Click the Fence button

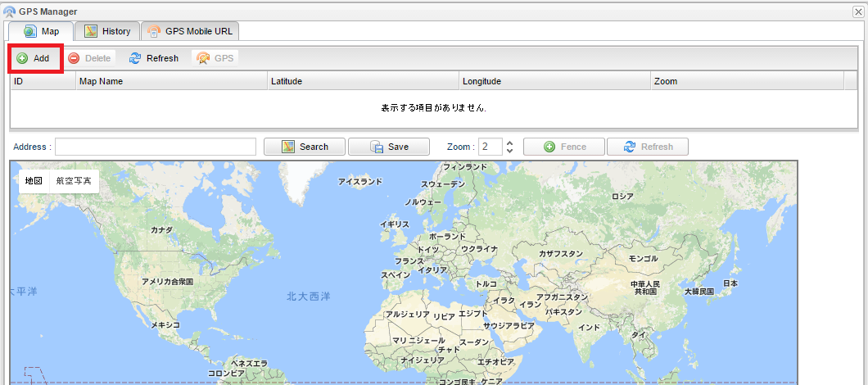564,147
